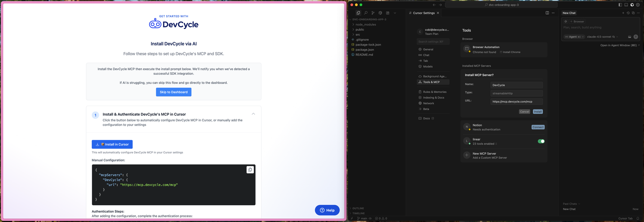The image size is (644, 222).
Task: Toggle primary sidebar visibility in title bar
Action: pos(620,5)
